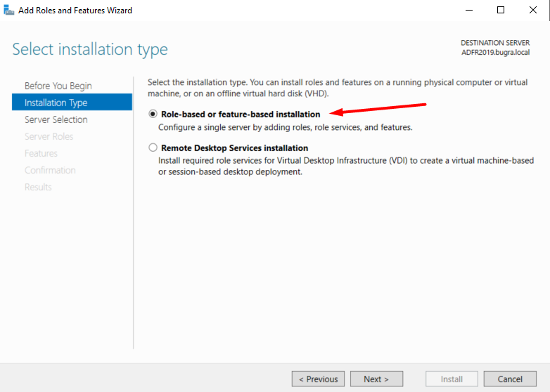Maximize the wizard window
The image size is (550, 392).
tap(501, 10)
